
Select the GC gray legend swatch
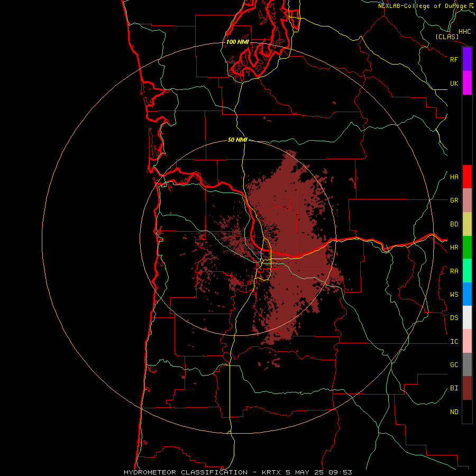[x=467, y=364]
